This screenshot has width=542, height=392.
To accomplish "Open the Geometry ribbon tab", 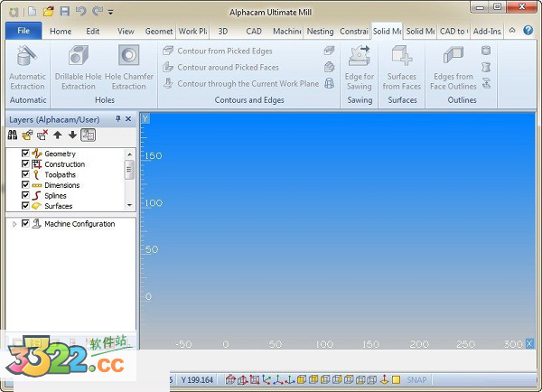I will 159,31.
